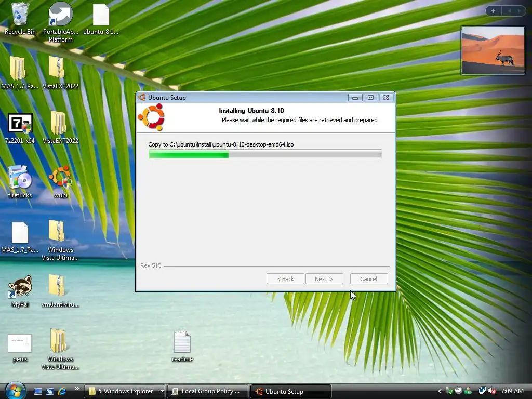The width and height of the screenshot is (532, 399).
Task: Click the Switch Between Windows quick launch icon
Action: click(x=50, y=391)
